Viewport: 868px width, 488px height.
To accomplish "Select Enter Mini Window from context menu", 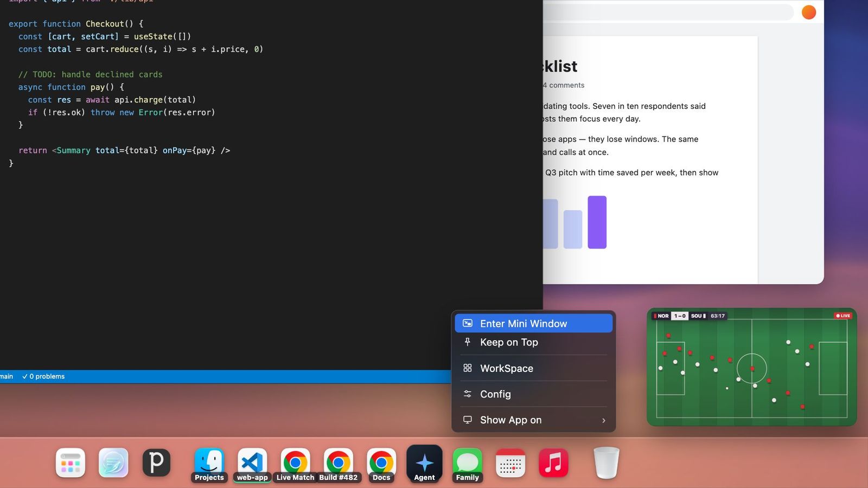I will [x=533, y=323].
